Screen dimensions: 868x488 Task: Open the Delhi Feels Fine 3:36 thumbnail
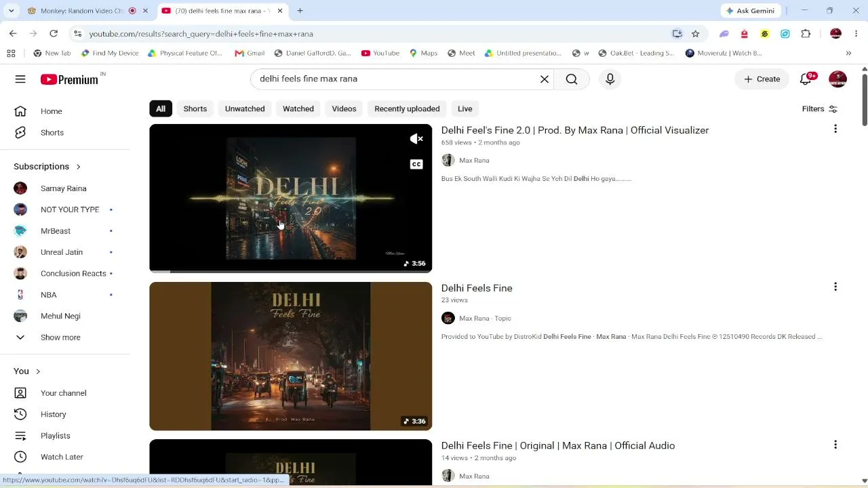click(x=290, y=357)
